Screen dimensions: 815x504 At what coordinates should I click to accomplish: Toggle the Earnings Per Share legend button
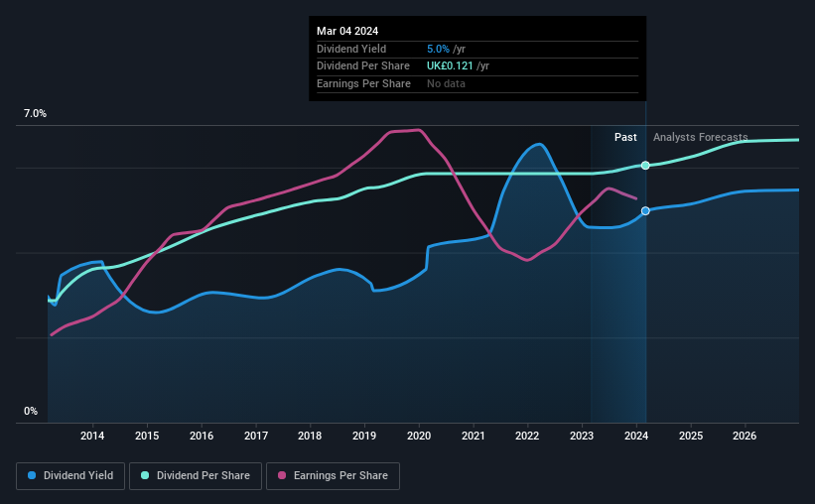(x=333, y=475)
